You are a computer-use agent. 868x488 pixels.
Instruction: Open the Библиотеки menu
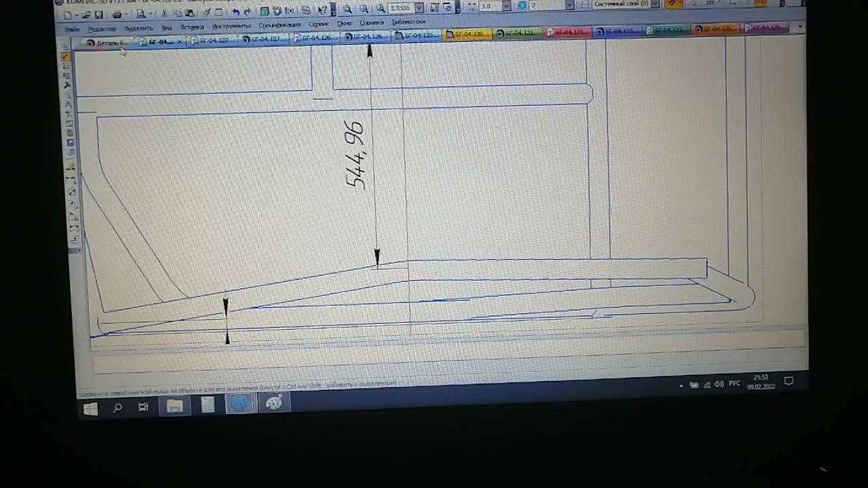click(408, 22)
